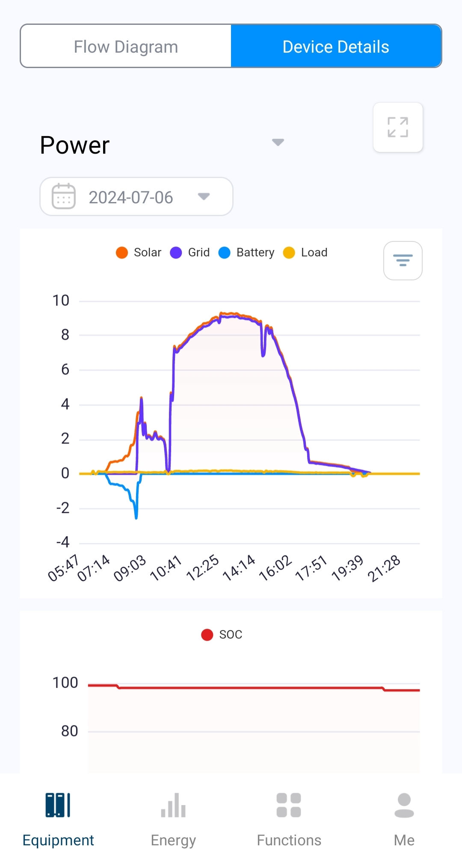Switch to the Flow Diagram tab
The width and height of the screenshot is (462, 868).
(x=126, y=46)
